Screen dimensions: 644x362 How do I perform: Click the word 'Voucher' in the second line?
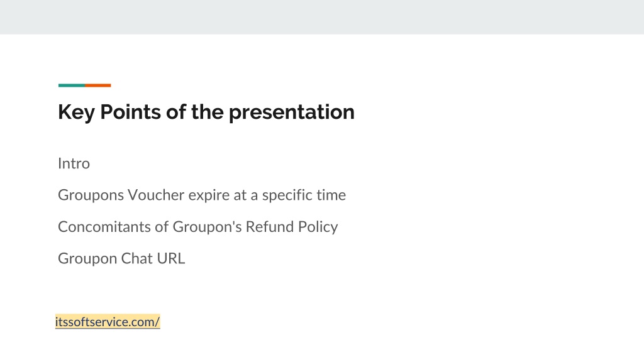(156, 195)
